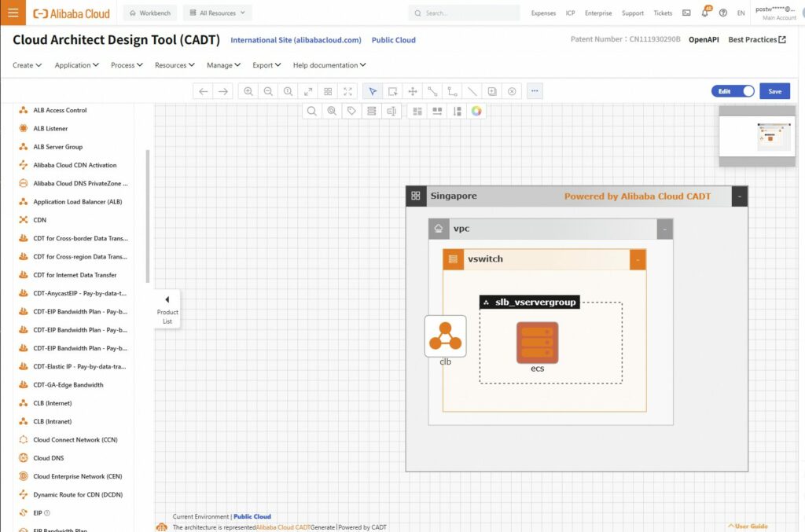Open more toolbar options ellipsis
This screenshot has height=532, width=805.
[x=535, y=91]
